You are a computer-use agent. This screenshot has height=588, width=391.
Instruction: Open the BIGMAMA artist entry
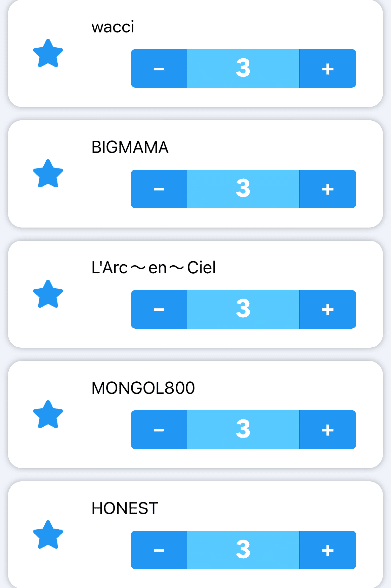[x=130, y=147]
